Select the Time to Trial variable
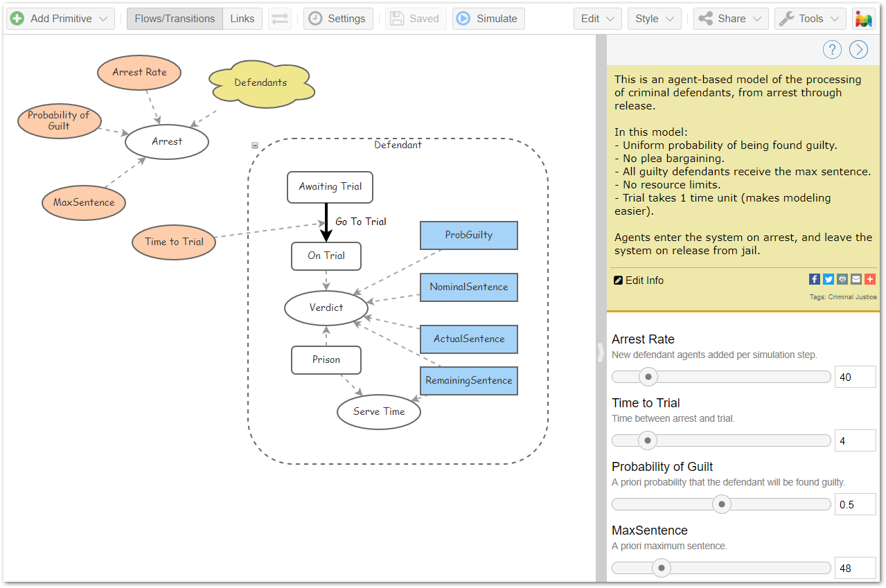This screenshot has width=886, height=588. 174,242
